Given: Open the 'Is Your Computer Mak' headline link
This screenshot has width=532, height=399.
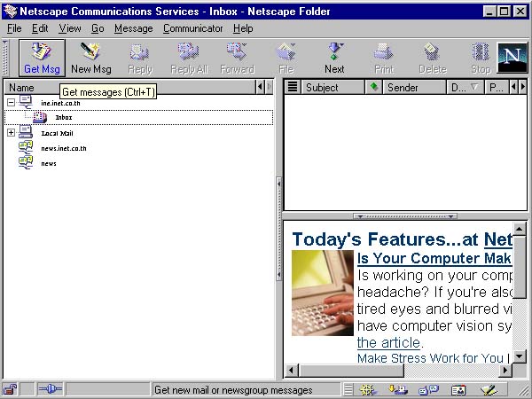Looking at the screenshot, I should pyautogui.click(x=434, y=258).
